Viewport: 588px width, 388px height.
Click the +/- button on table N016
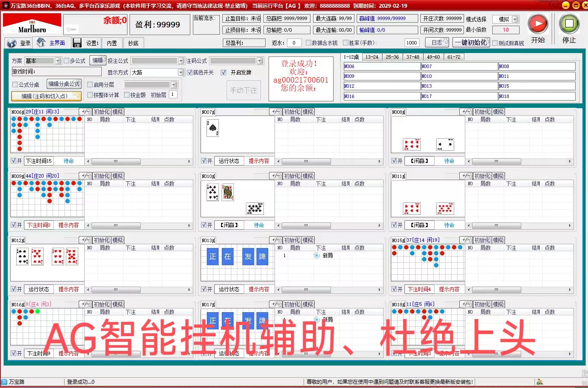86,304
